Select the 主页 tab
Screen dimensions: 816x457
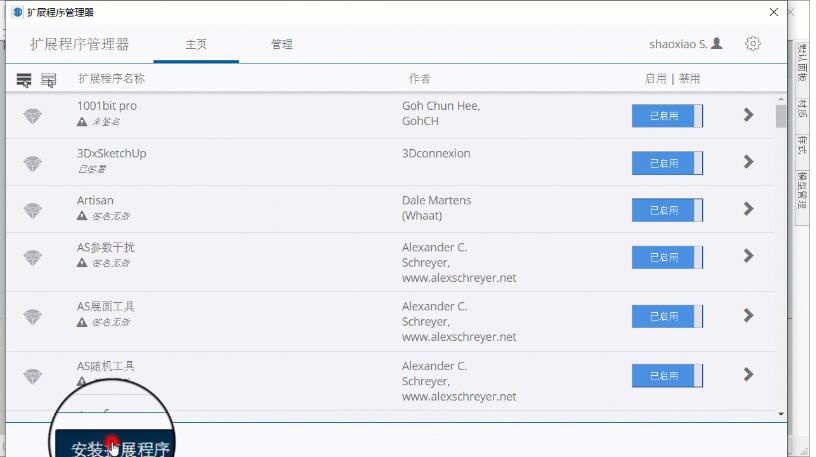tap(196, 45)
